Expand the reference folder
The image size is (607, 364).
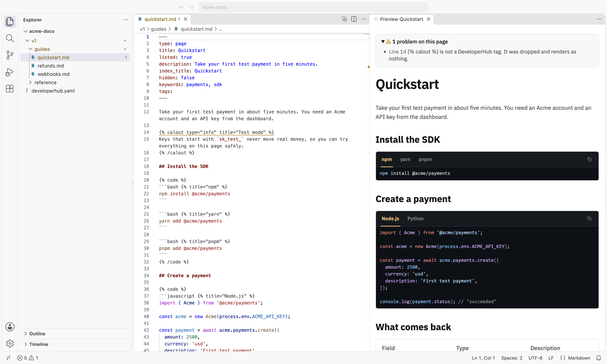30,83
